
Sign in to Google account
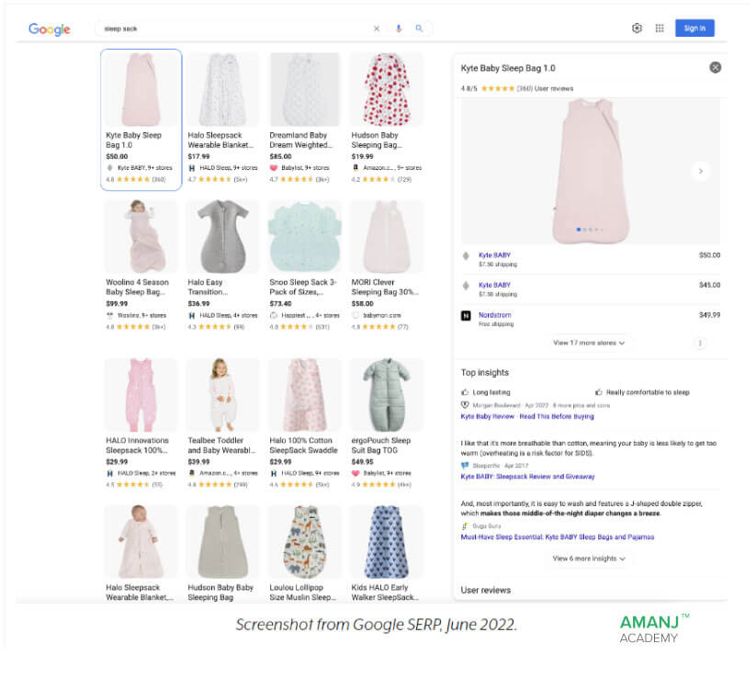694,28
